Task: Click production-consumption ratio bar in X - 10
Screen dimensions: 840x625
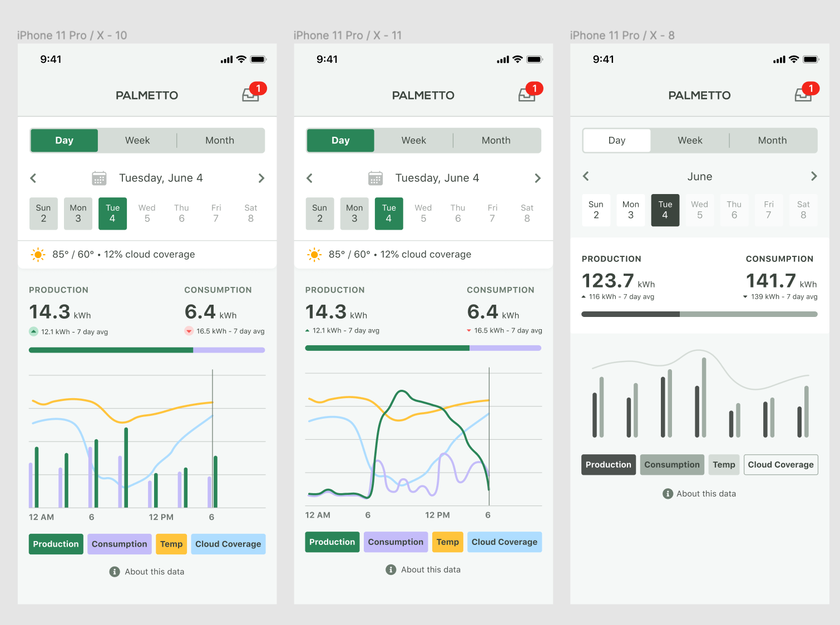Action: pyautogui.click(x=147, y=350)
